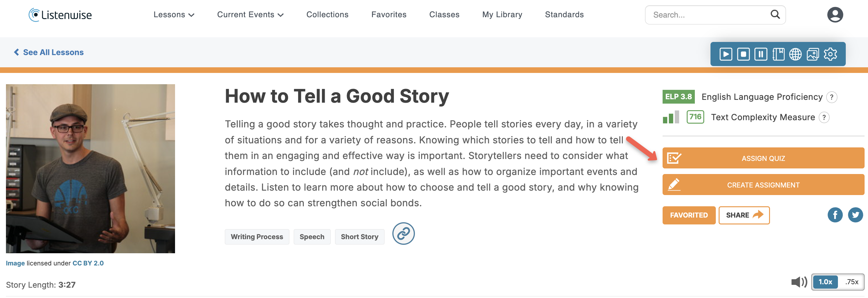Open the user account profile icon
This screenshot has height=298, width=868.
pyautogui.click(x=834, y=15)
